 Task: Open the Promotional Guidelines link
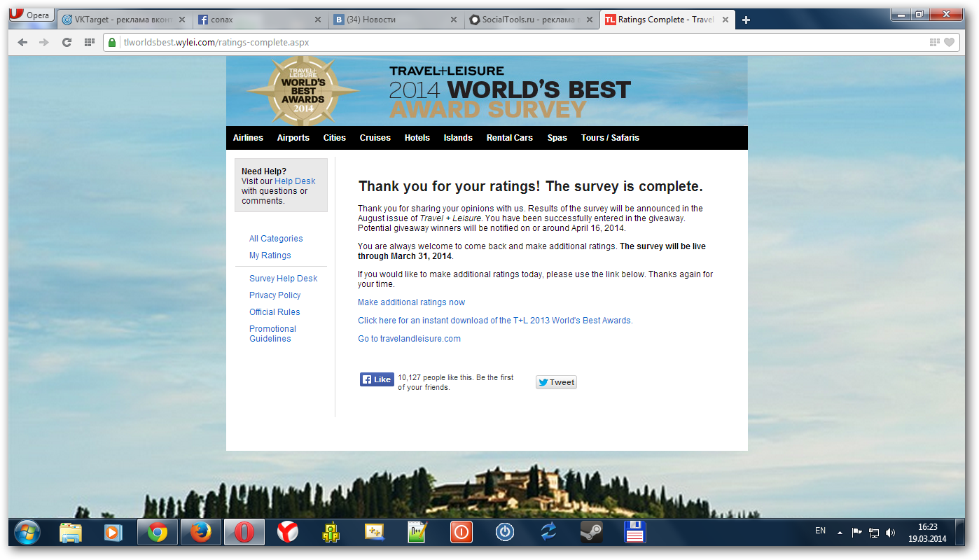(272, 334)
